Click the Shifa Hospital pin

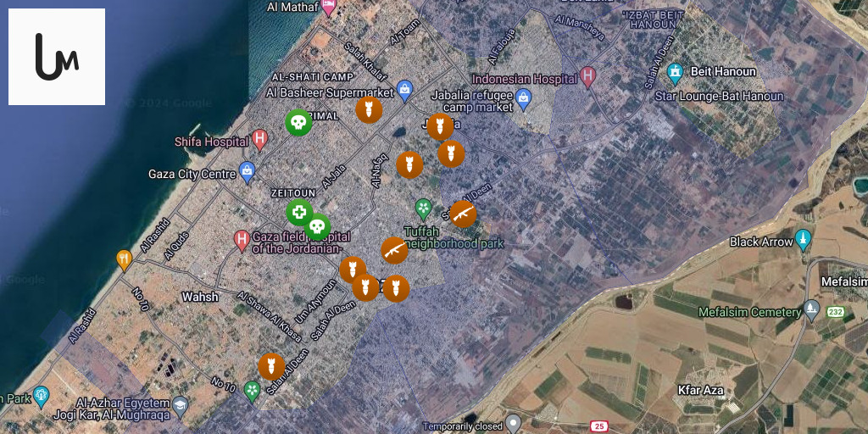coord(260,139)
